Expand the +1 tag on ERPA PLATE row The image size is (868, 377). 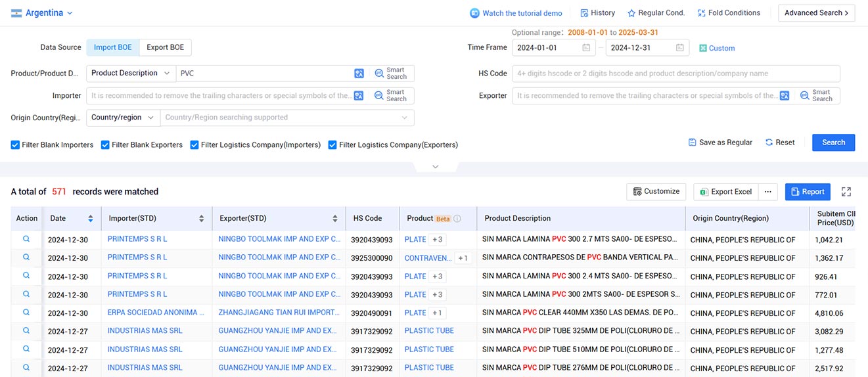[x=437, y=313]
